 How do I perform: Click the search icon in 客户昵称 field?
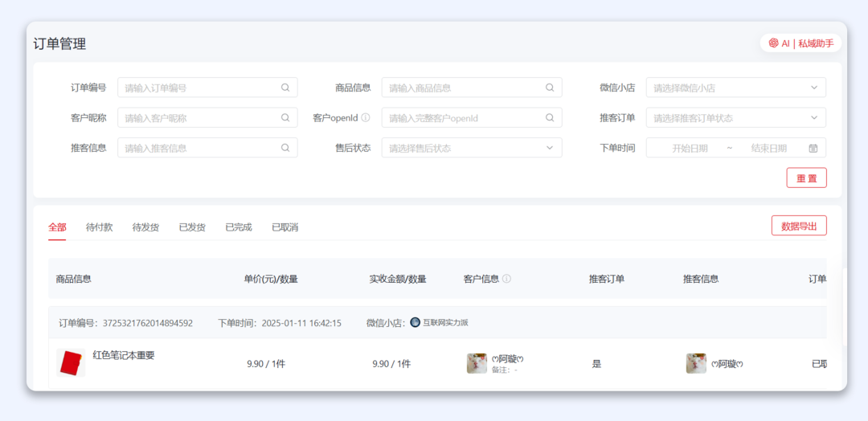click(x=285, y=118)
